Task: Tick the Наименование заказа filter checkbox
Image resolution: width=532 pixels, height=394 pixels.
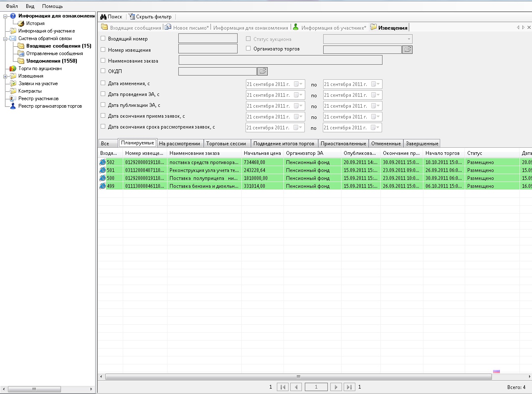Action: [x=103, y=61]
